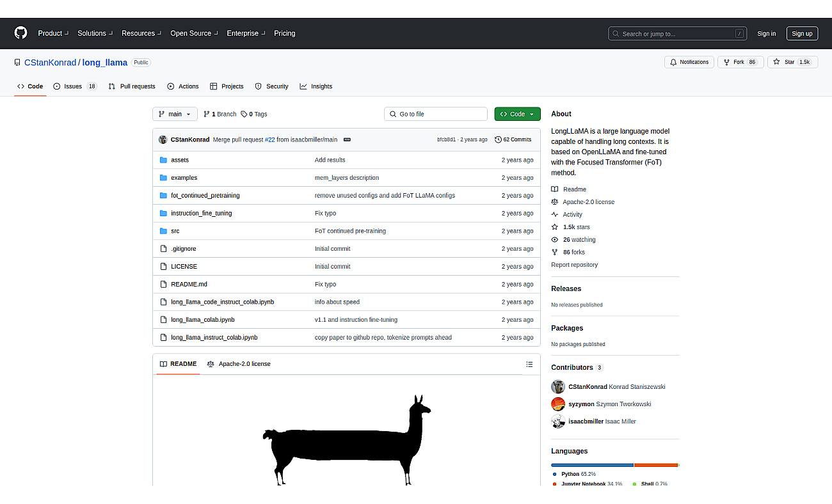The image size is (832, 504).
Task: Click the Jupyter Notebook orange bar segment
Action: (655, 465)
